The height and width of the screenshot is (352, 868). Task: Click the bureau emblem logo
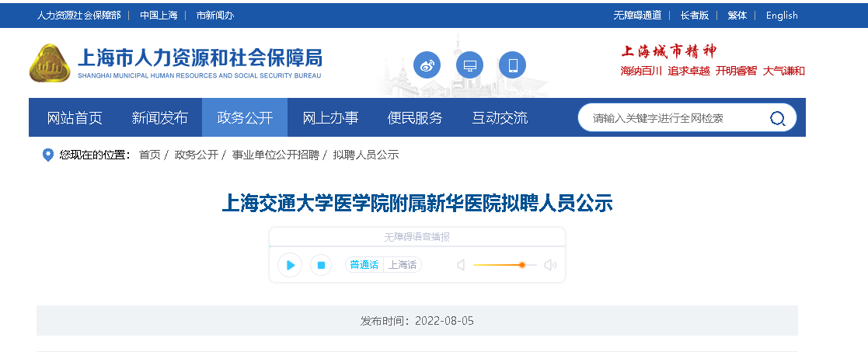[x=50, y=63]
